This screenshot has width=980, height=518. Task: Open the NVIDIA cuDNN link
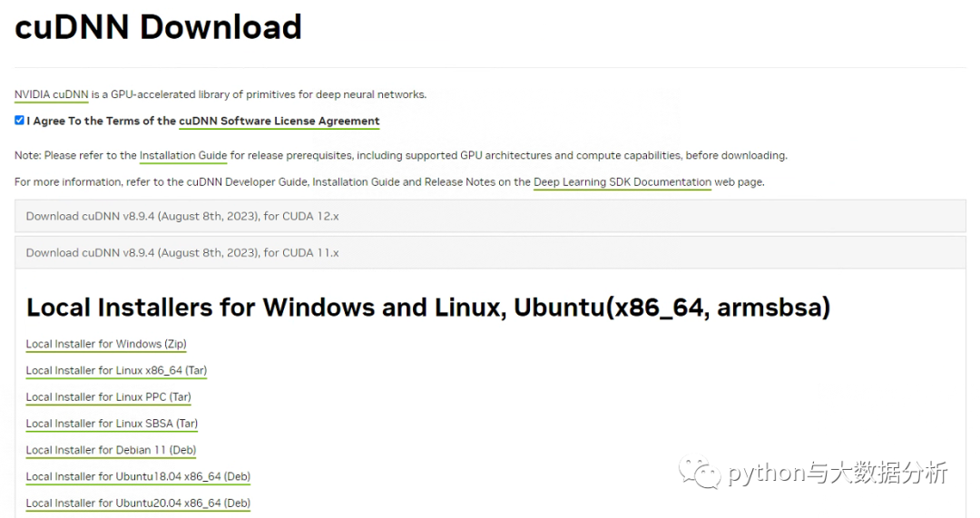51,94
